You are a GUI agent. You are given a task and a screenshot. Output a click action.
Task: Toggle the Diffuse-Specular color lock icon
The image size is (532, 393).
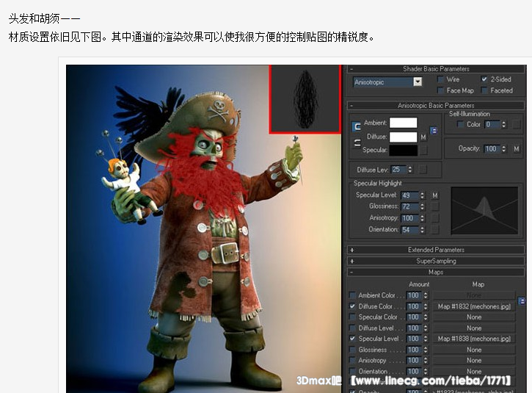(357, 143)
